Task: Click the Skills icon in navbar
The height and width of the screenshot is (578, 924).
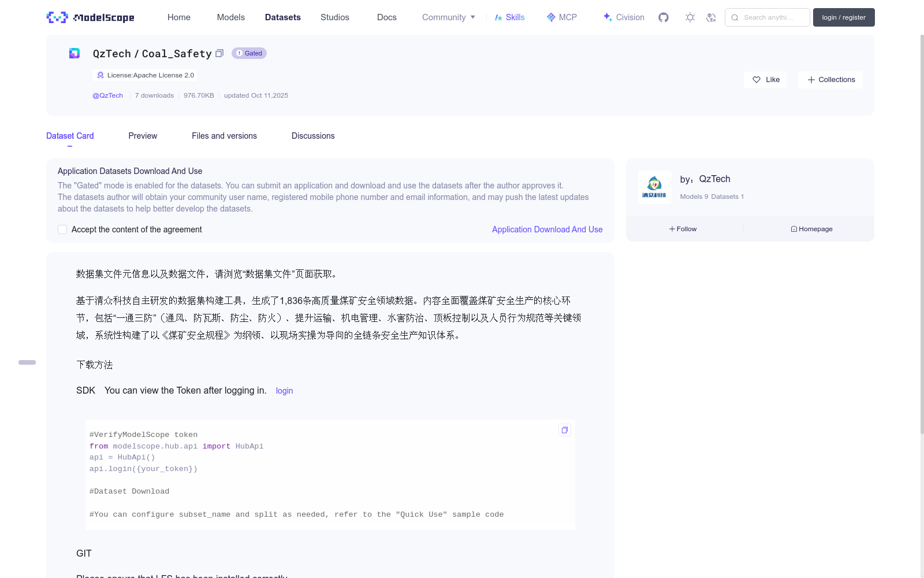Action: [x=498, y=17]
